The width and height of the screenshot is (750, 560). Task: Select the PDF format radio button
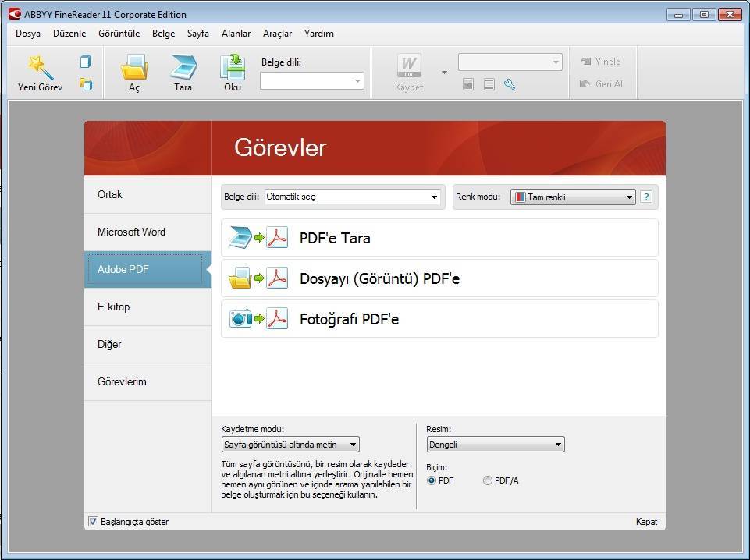pyautogui.click(x=432, y=480)
